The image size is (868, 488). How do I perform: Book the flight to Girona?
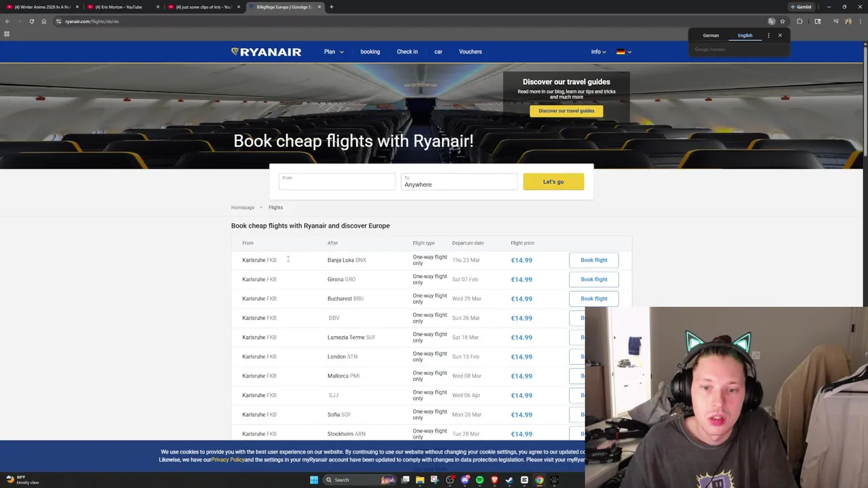pos(594,279)
